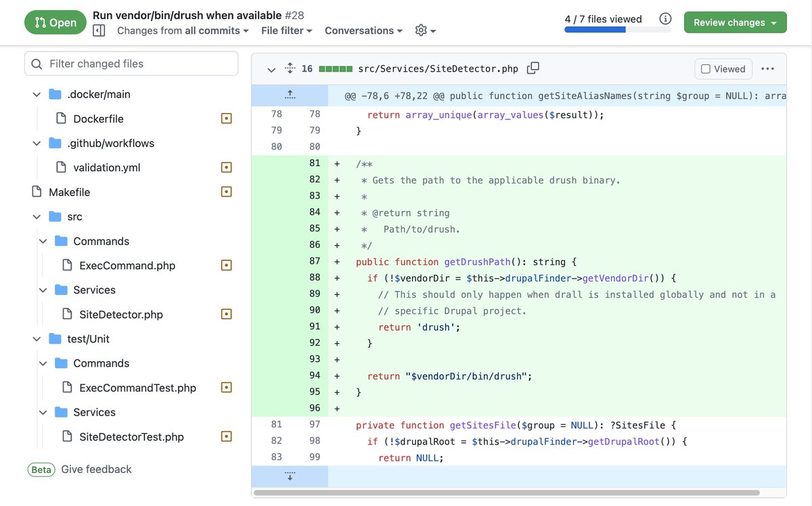The width and height of the screenshot is (812, 506).
Task: Mark SiteDetector.php as Viewed
Action: click(x=723, y=68)
